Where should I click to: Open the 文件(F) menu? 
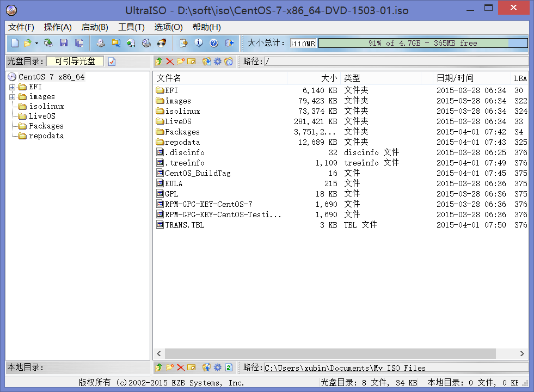[x=21, y=27]
